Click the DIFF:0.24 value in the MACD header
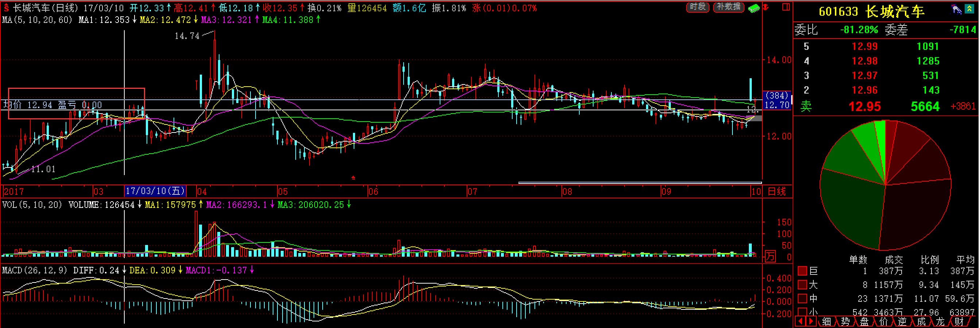The width and height of the screenshot is (980, 328). [96, 270]
